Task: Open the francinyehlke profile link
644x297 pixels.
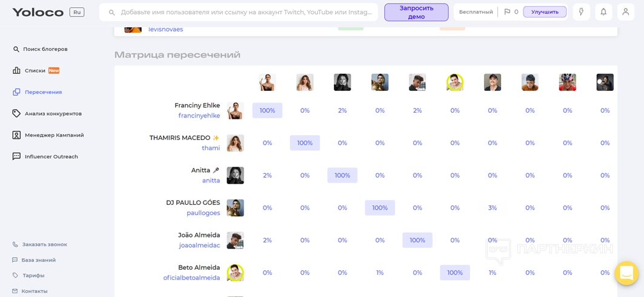Action: [199, 116]
